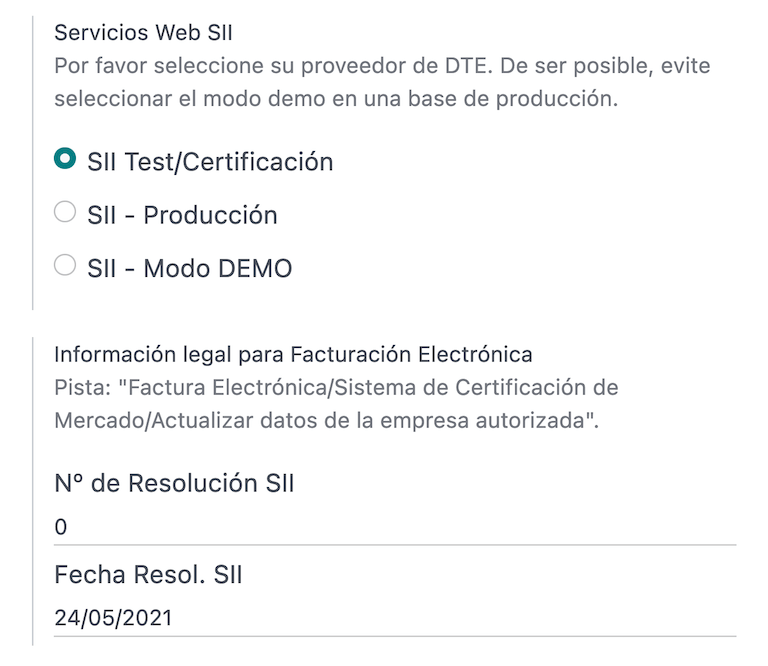Enable the SII - Modo DEMO radio button
This screenshot has width=768, height=666.
[65, 266]
